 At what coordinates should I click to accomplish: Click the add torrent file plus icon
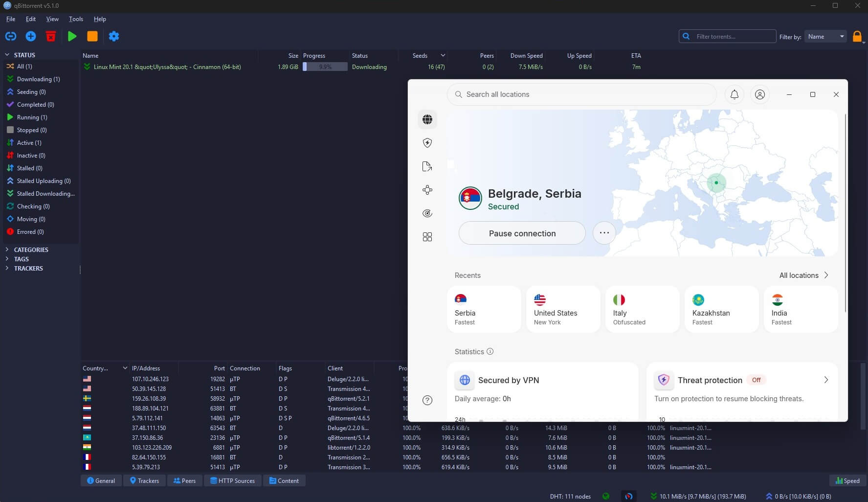click(31, 36)
